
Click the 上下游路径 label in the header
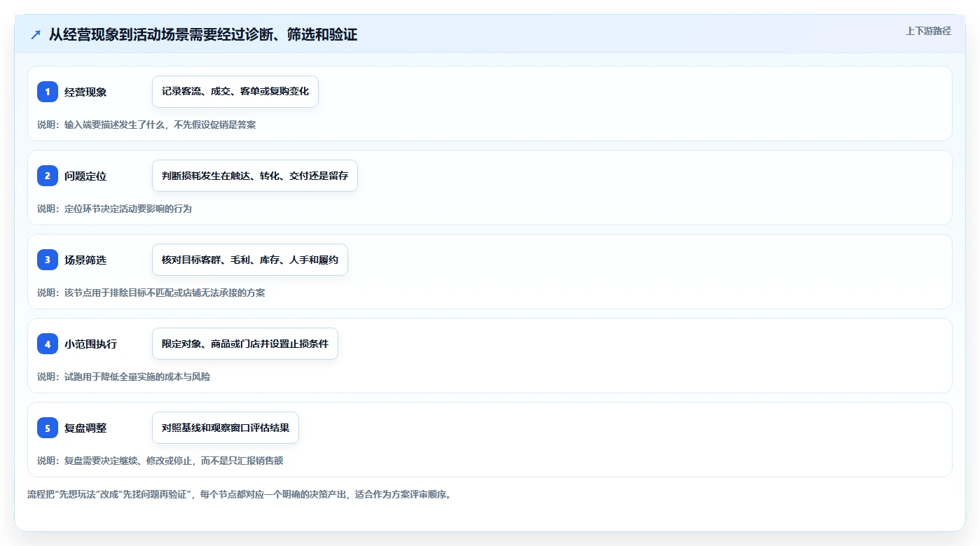pos(928,31)
